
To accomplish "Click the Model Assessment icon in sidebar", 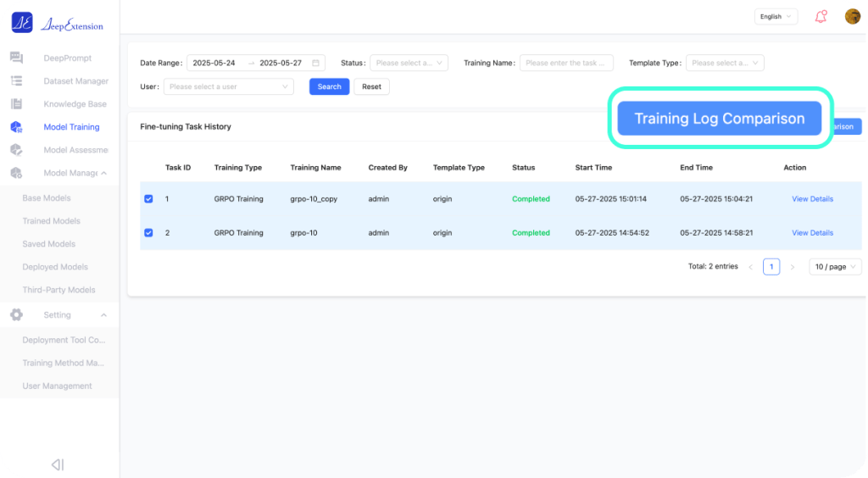I will [16, 150].
